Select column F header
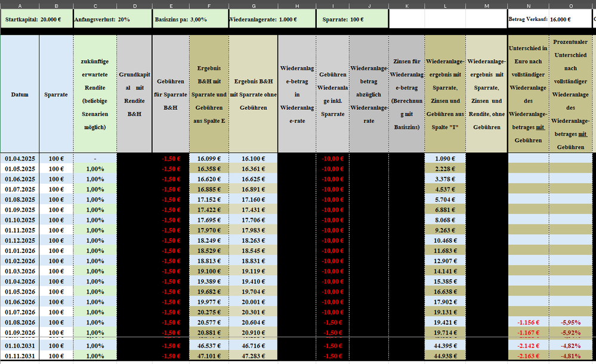The image size is (596, 364). pos(209,6)
